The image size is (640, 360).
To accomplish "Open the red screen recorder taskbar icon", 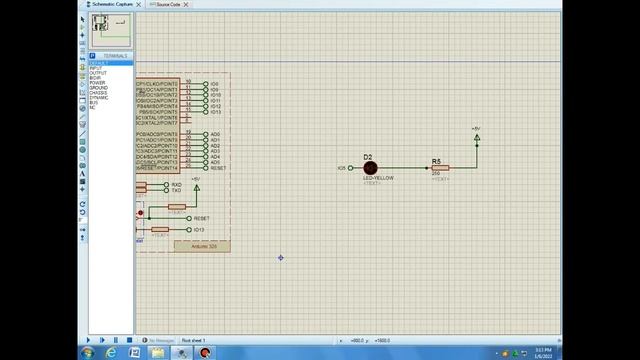I will 204,353.
